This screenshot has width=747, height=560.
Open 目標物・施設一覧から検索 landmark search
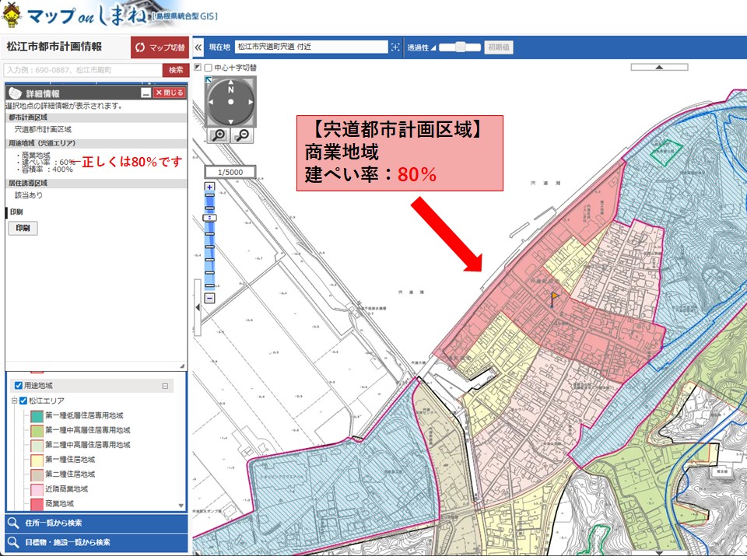(x=96, y=542)
